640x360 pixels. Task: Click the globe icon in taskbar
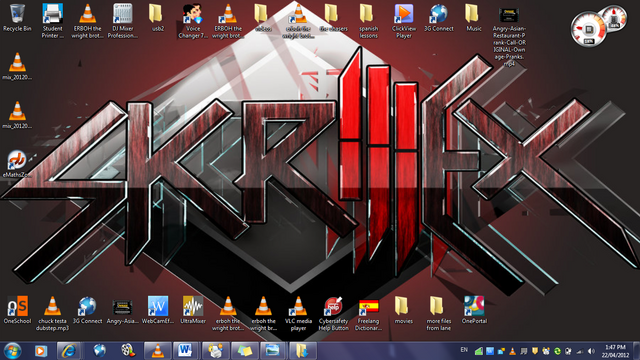[99, 351]
